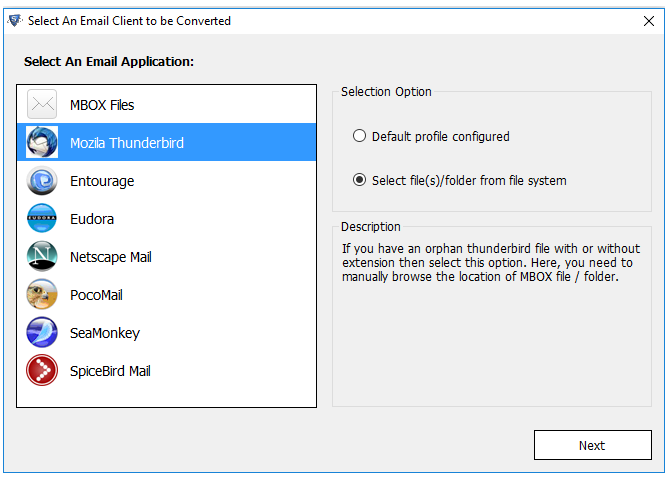Click the orphan thunderbird file description text
The height and width of the screenshot is (480, 669).
491,262
